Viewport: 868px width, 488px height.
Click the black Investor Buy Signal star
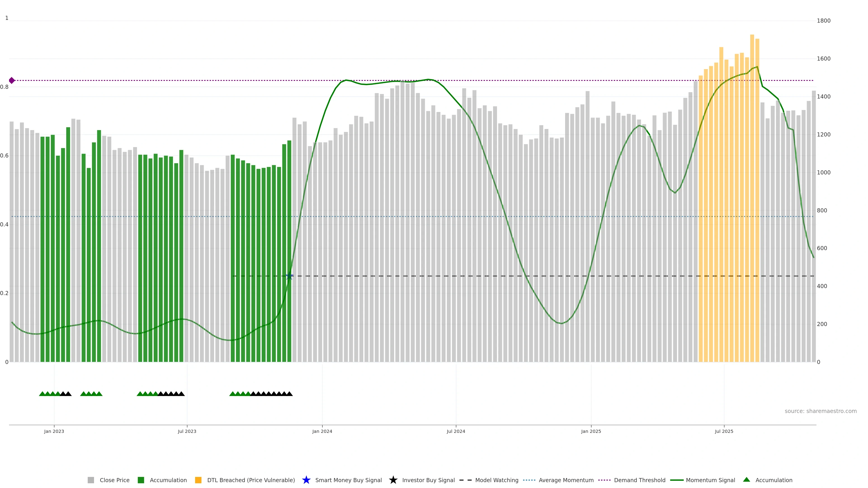[x=393, y=480]
